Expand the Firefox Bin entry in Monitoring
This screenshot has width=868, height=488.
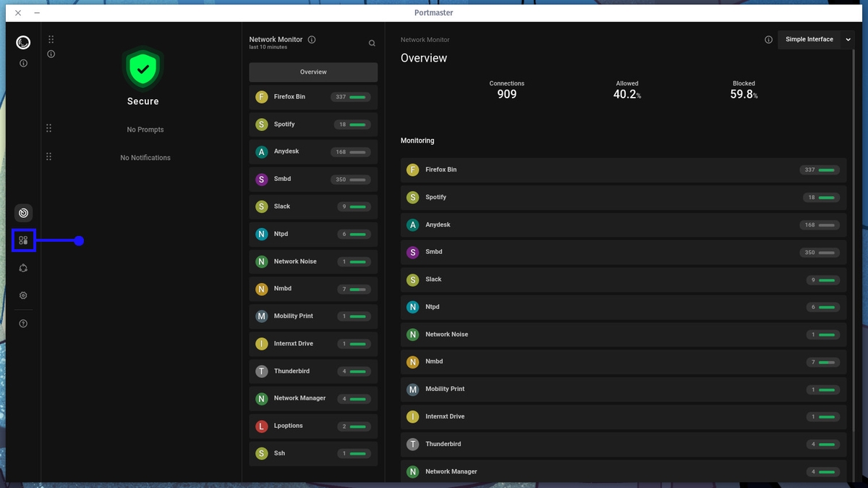tap(624, 169)
